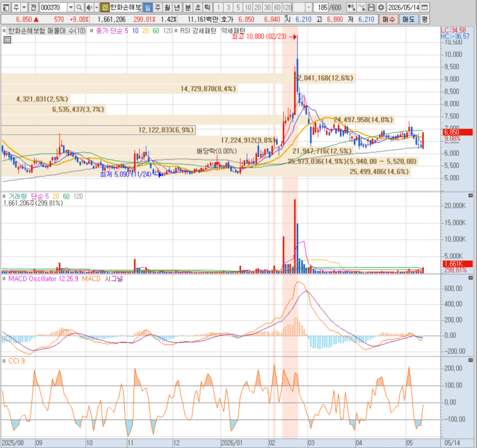Choose the 1 interval button
477x448 pixels.
(x=218, y=7)
